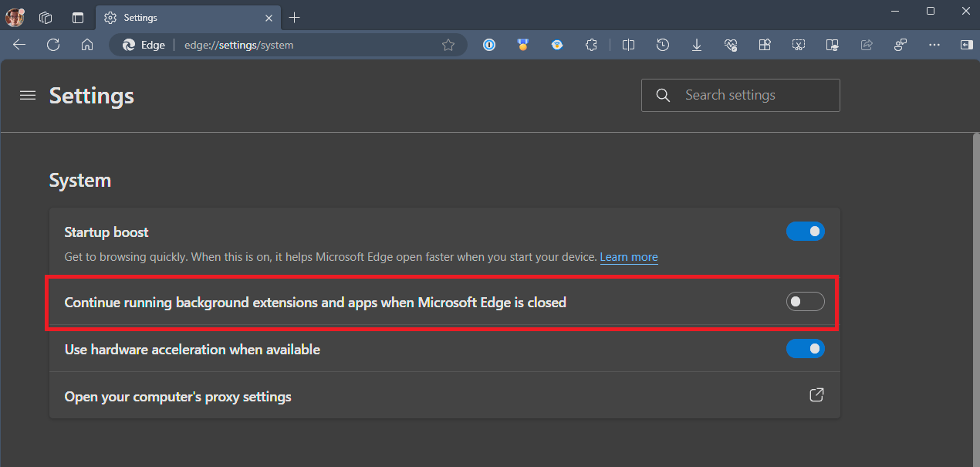The width and height of the screenshot is (980, 467).
Task: Click the Learn more link
Action: (x=629, y=256)
